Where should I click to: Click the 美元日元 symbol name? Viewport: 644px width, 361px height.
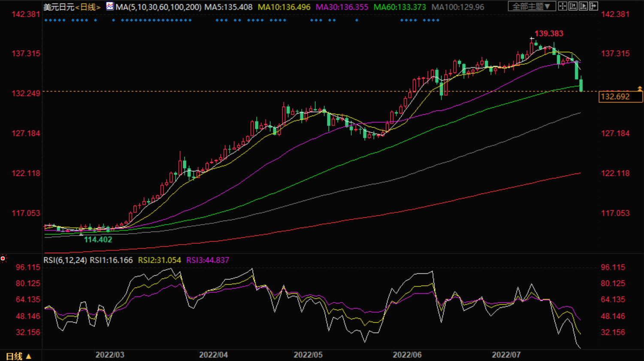(x=59, y=7)
